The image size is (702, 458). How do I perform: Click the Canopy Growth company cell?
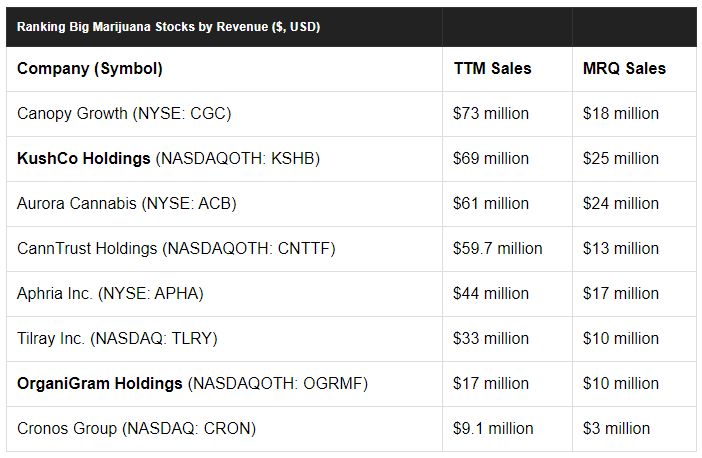124,114
